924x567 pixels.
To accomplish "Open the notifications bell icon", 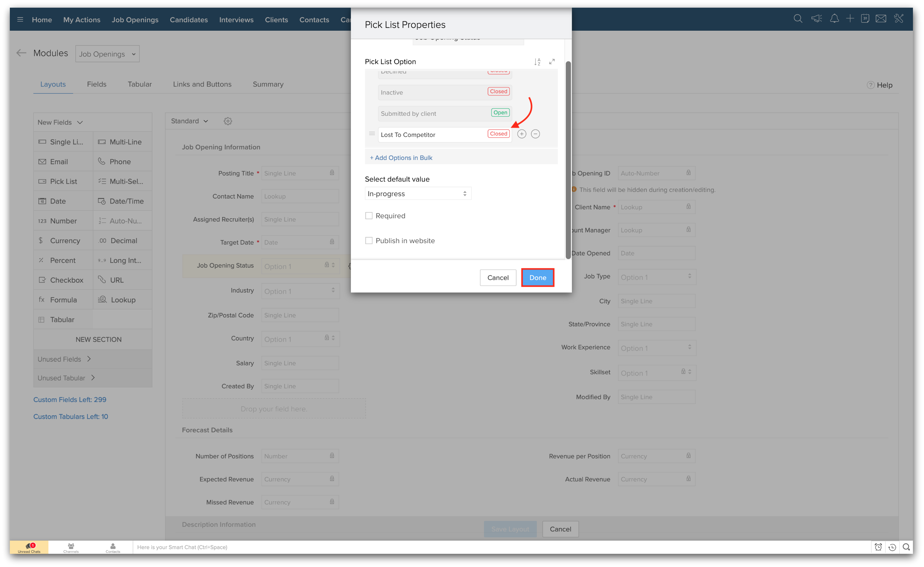I will click(834, 19).
